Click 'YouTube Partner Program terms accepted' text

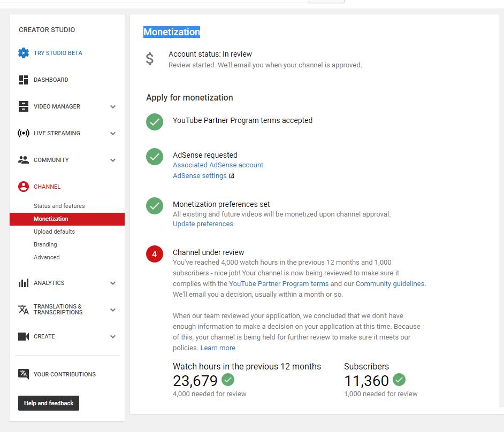(243, 120)
